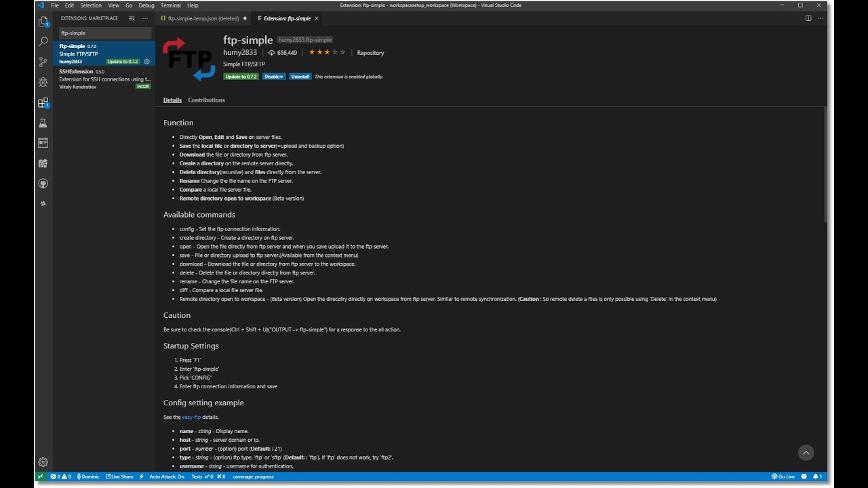868x488 pixels.
Task: Install the SSHExtension
Action: point(143,87)
